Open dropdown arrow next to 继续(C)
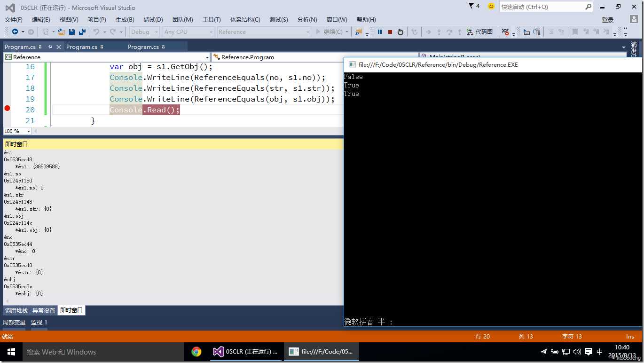Screen dimensions: 644x363 (x=347, y=32)
